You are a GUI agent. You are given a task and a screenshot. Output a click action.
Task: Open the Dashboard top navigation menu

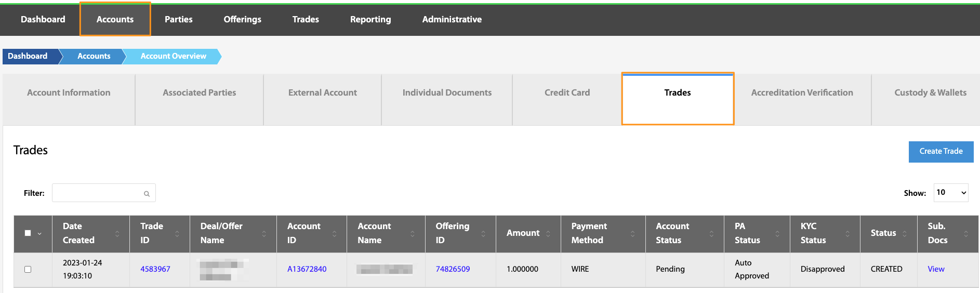(x=43, y=19)
